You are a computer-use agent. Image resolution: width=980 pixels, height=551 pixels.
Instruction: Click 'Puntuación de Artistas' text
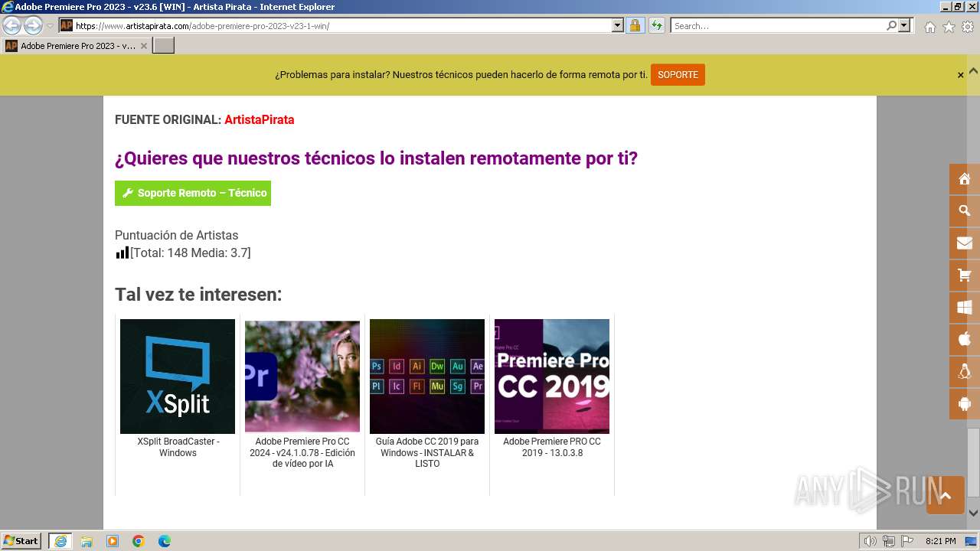[x=177, y=235]
